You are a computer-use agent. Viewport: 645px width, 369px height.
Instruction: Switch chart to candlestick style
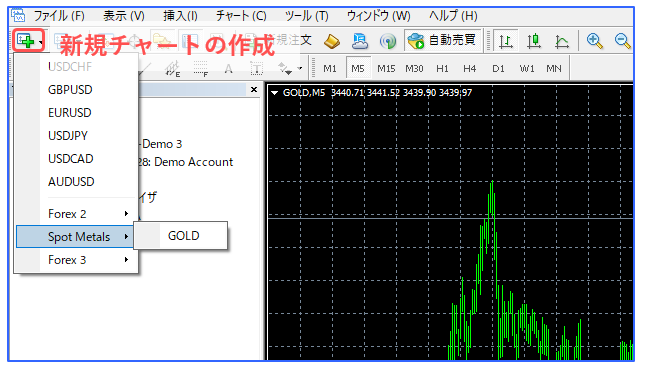click(x=534, y=41)
